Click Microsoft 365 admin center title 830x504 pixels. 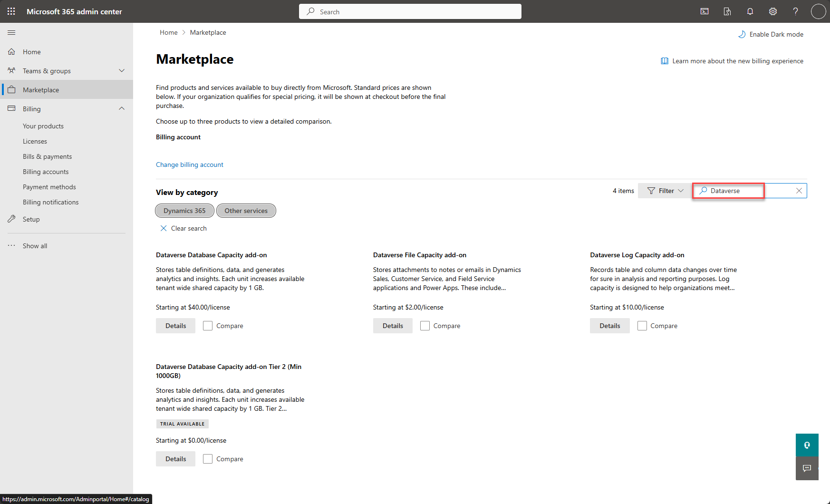74,11
